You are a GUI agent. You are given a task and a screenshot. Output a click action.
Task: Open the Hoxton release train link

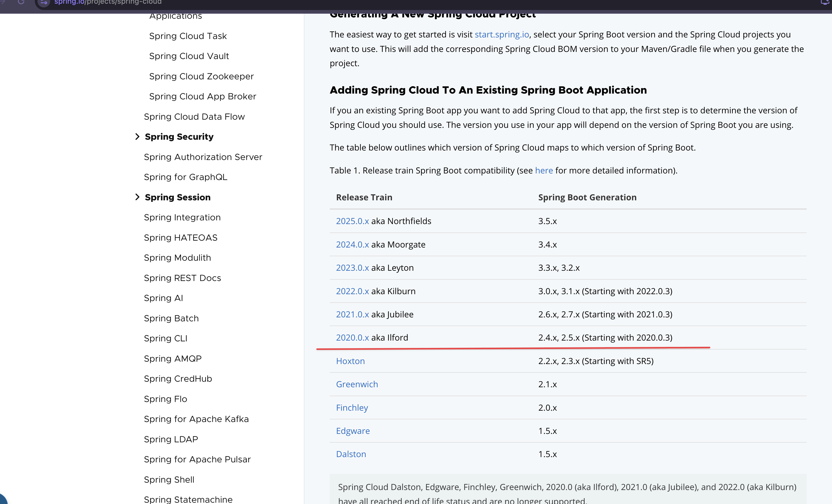point(350,361)
